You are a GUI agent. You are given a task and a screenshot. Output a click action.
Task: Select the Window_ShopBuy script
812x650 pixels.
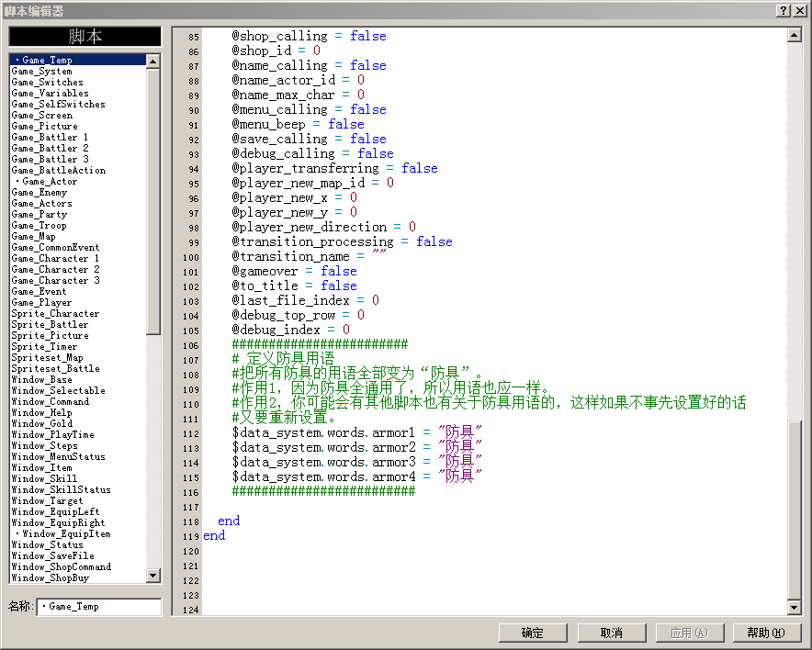coord(78,577)
